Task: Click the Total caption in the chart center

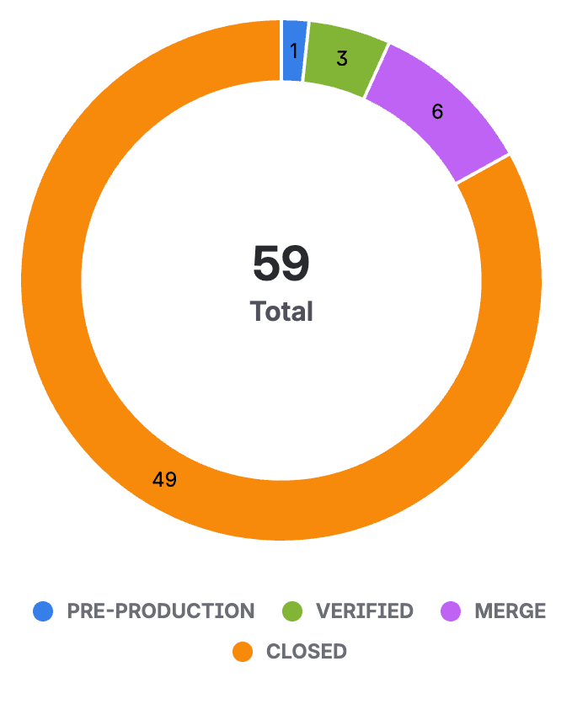Action: click(281, 312)
